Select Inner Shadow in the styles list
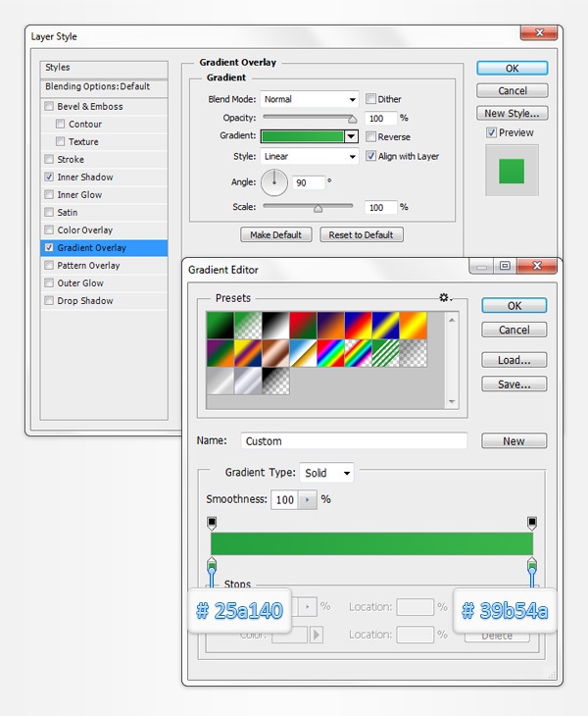588x716 pixels. [85, 178]
